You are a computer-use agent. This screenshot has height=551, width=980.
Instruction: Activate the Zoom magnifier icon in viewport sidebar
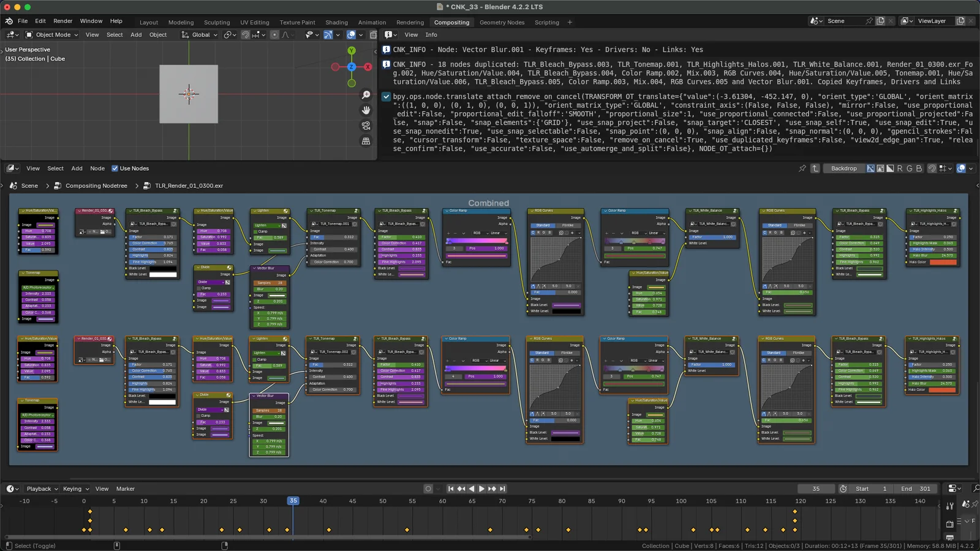pyautogui.click(x=366, y=94)
